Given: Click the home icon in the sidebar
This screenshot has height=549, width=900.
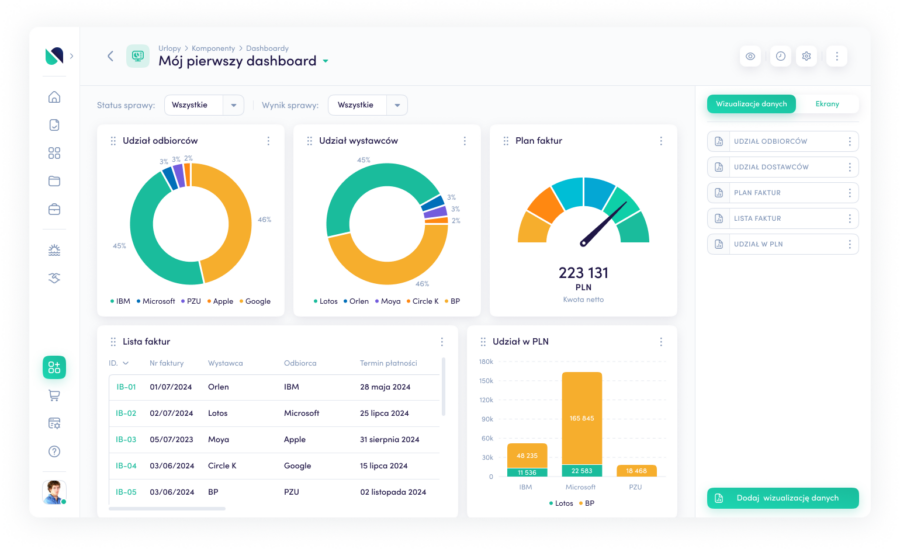Looking at the screenshot, I should coord(54,97).
